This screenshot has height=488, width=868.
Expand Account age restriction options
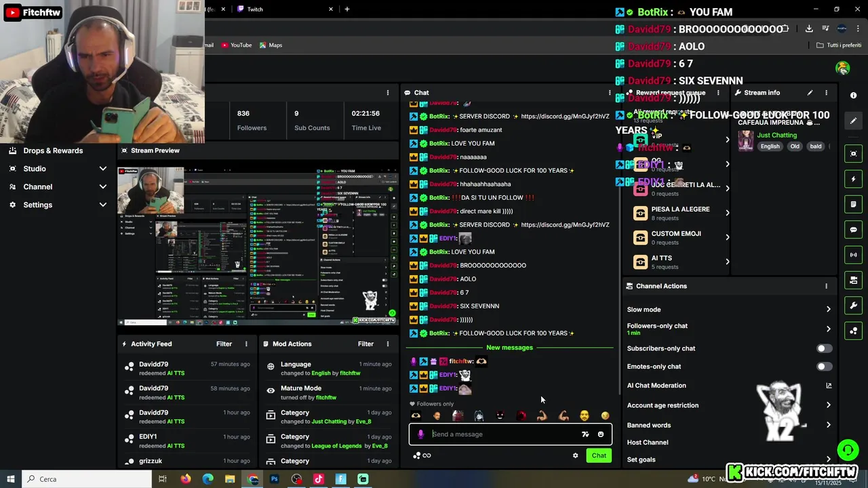click(828, 405)
